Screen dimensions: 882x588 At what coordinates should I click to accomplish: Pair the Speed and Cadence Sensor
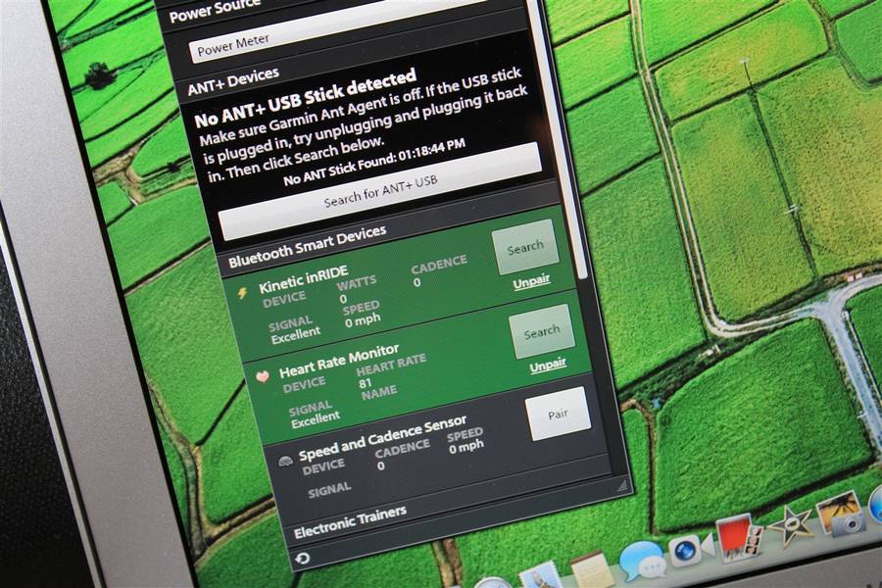pos(558,413)
